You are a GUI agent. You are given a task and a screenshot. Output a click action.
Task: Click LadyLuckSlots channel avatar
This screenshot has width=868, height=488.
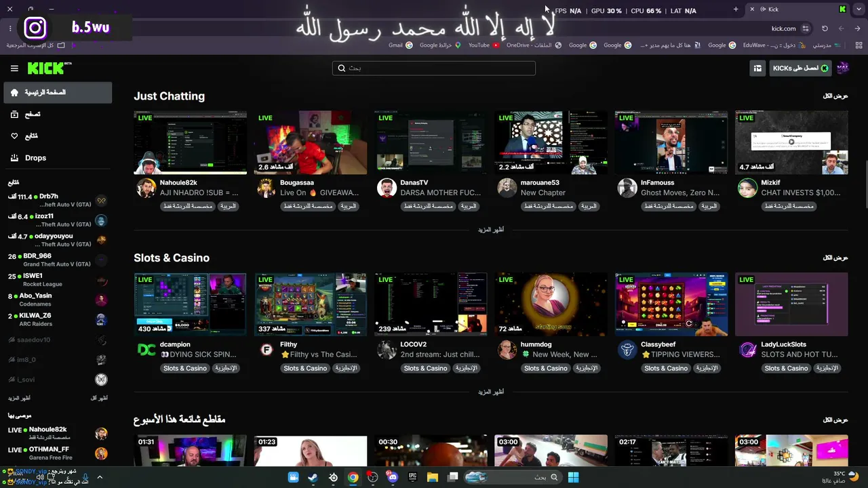pyautogui.click(x=747, y=350)
